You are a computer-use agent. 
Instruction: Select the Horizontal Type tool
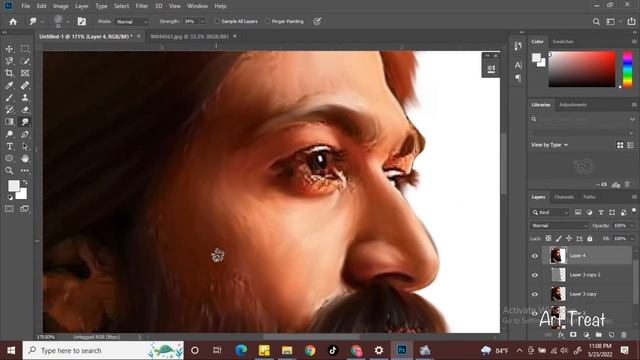click(x=9, y=146)
